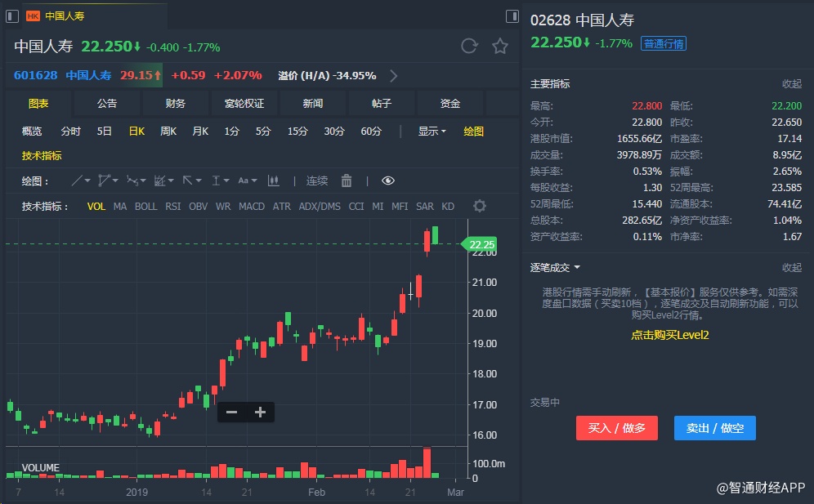Open technical indicator settings gear

click(480, 206)
